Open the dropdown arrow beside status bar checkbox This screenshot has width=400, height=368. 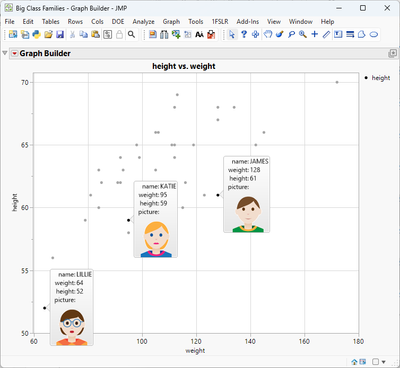tap(383, 362)
